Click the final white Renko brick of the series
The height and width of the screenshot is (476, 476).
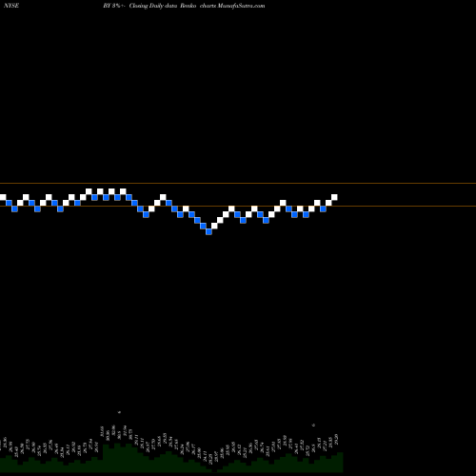(334, 197)
